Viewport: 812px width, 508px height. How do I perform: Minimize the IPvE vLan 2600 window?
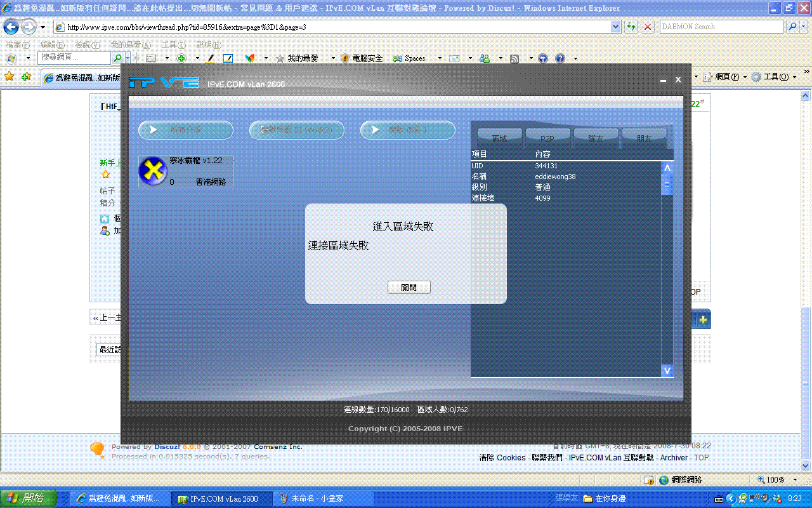coord(663,81)
